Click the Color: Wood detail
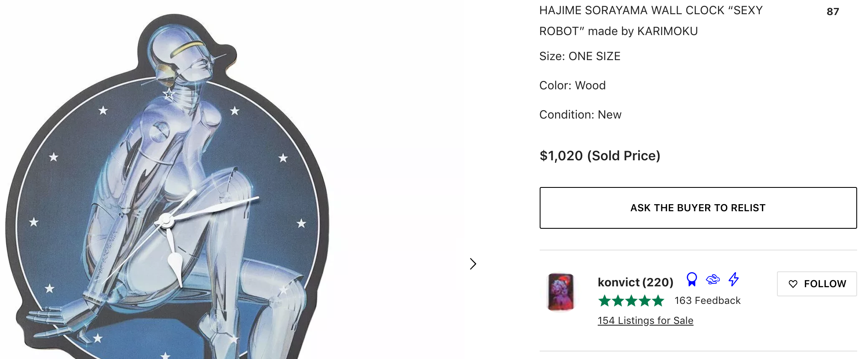The width and height of the screenshot is (868, 359). pyautogui.click(x=572, y=85)
